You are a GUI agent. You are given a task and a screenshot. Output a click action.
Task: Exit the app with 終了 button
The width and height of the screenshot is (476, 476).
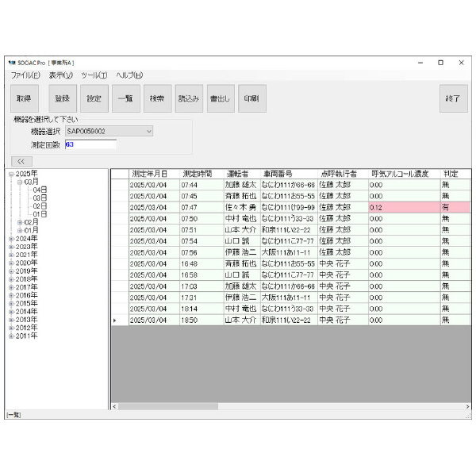[452, 98]
